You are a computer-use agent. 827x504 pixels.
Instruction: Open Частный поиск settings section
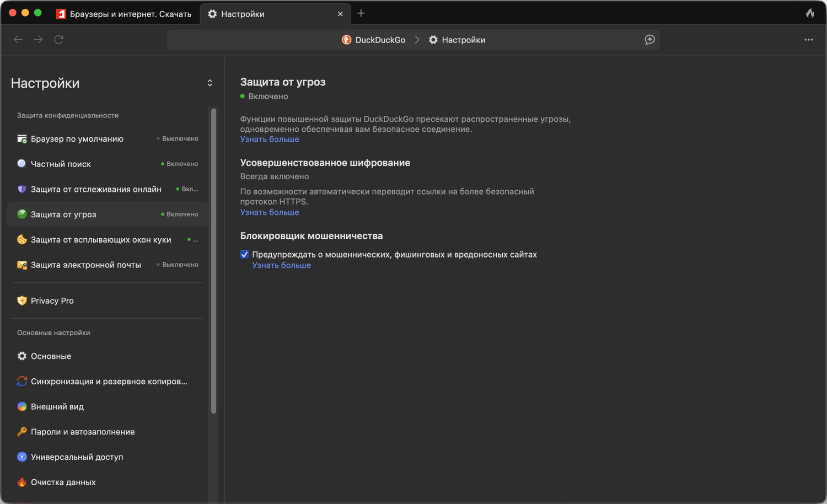[61, 164]
